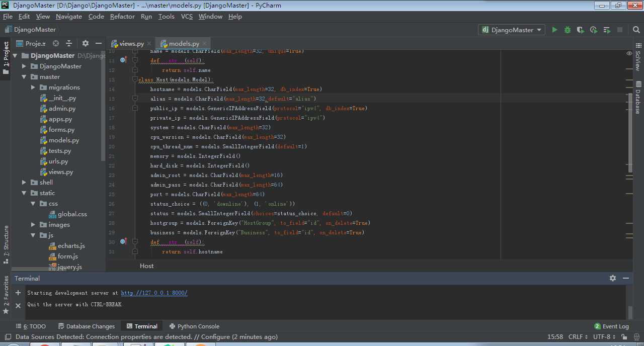Fold class Host at line 13

coord(135,79)
